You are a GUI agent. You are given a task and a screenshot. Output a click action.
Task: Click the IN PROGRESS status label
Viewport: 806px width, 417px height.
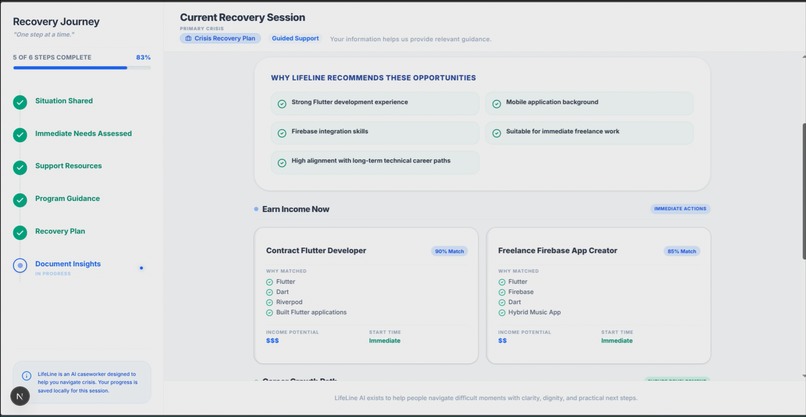pos(53,274)
